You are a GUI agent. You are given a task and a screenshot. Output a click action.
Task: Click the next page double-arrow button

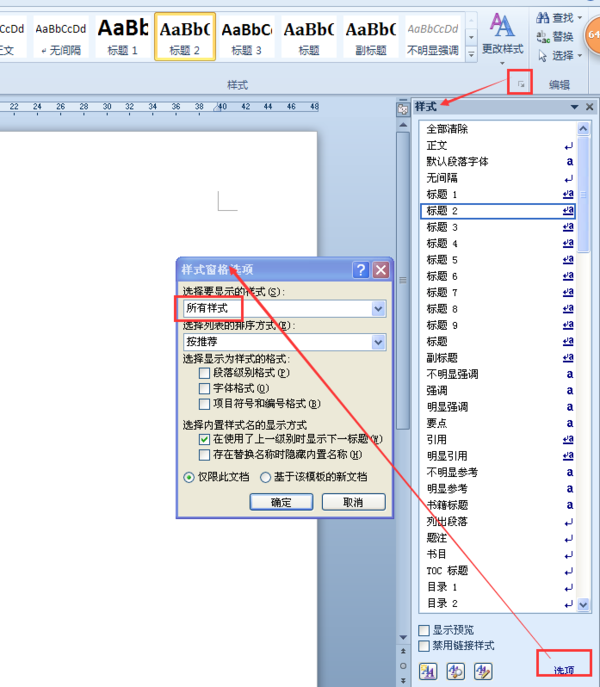tap(403, 680)
